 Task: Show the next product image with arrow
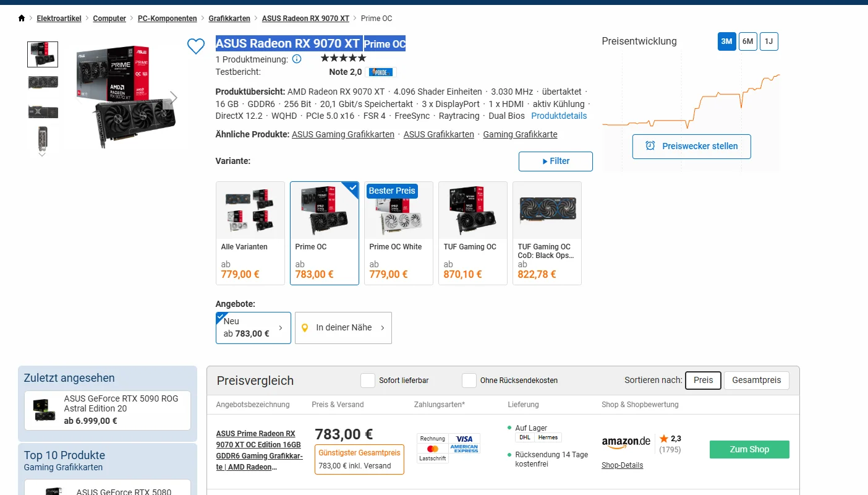coord(174,98)
